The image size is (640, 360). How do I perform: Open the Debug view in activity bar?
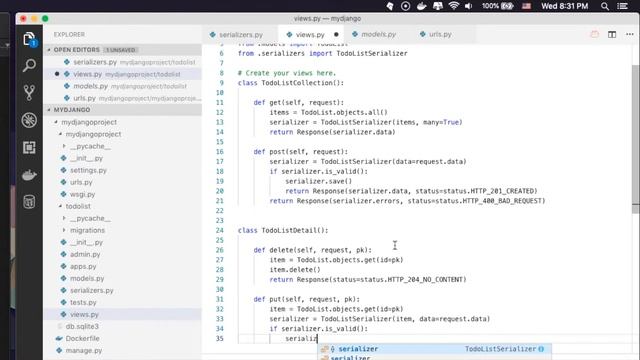click(x=29, y=120)
